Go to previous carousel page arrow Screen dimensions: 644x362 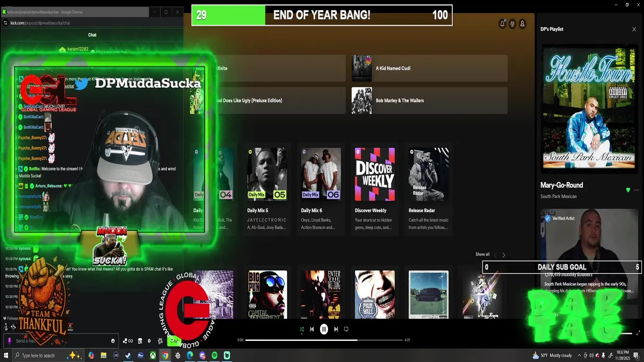coord(495,255)
